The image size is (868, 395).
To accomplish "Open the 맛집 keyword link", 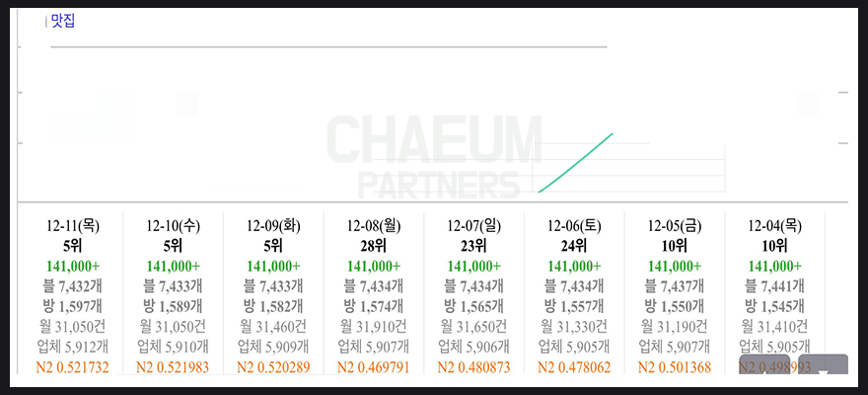I will 62,20.
